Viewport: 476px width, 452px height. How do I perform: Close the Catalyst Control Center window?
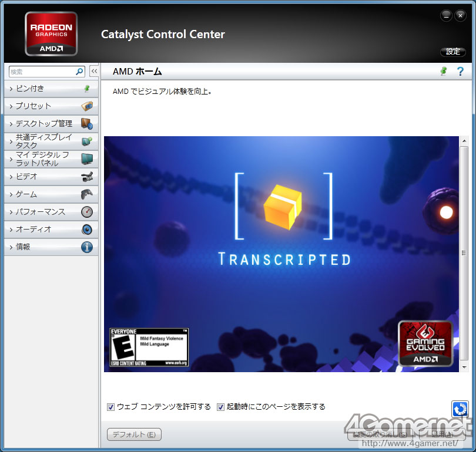point(460,15)
